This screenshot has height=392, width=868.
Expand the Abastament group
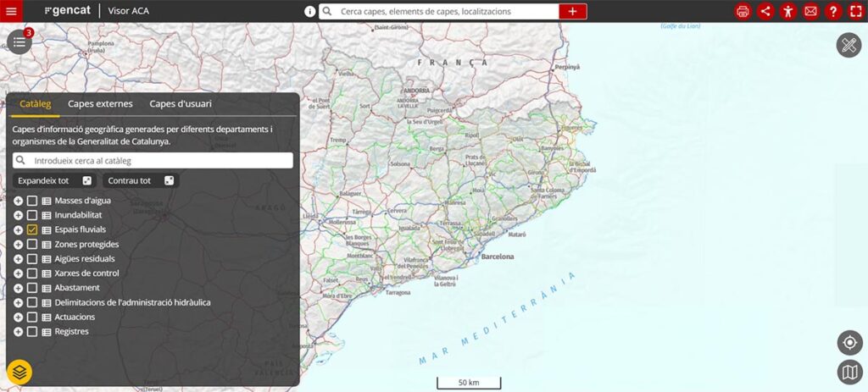(19, 288)
